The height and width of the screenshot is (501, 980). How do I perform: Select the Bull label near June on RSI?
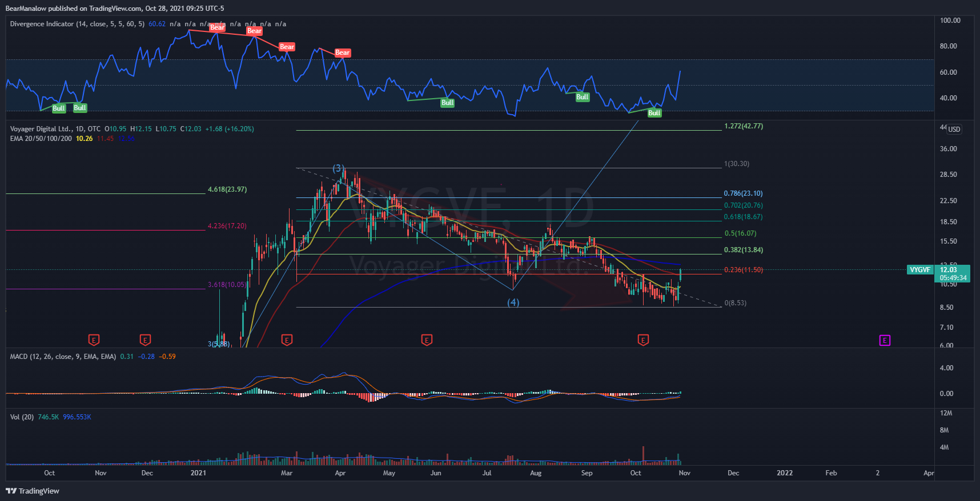[447, 103]
